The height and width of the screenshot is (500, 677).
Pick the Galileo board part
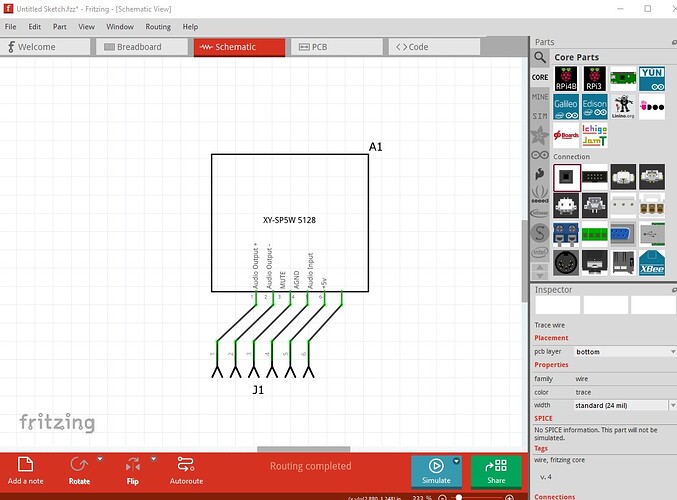pos(566,107)
